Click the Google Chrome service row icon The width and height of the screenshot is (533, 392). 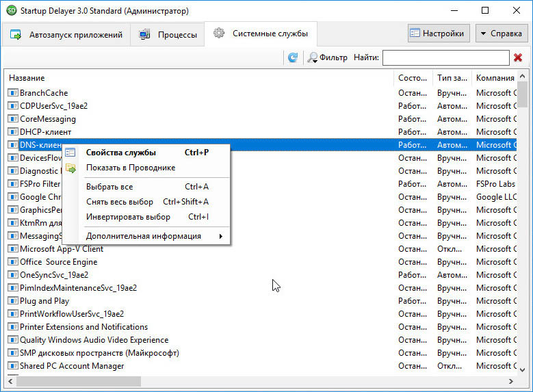click(12, 197)
